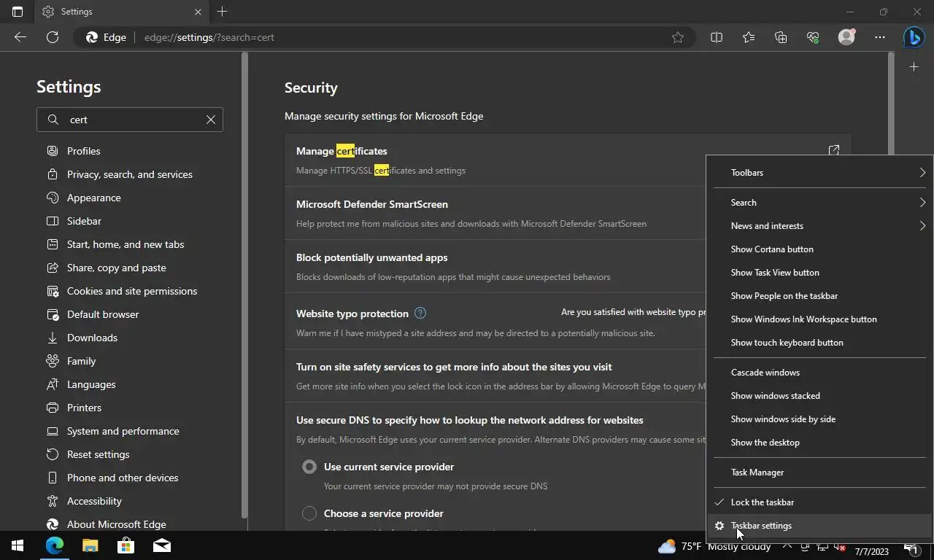Screen dimensions: 934x560
Task: Open Windows Start menu
Action: [18, 545]
